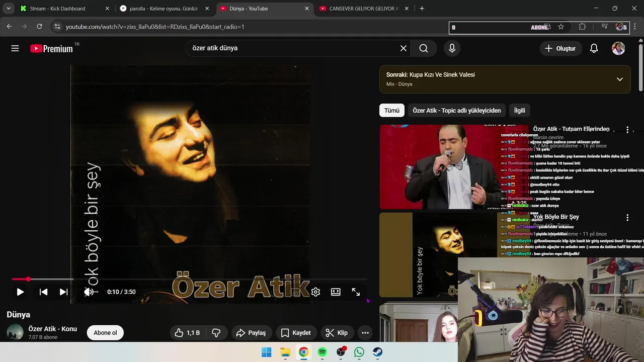Seek in the video progress bar
The image size is (644, 362).
coord(189,279)
